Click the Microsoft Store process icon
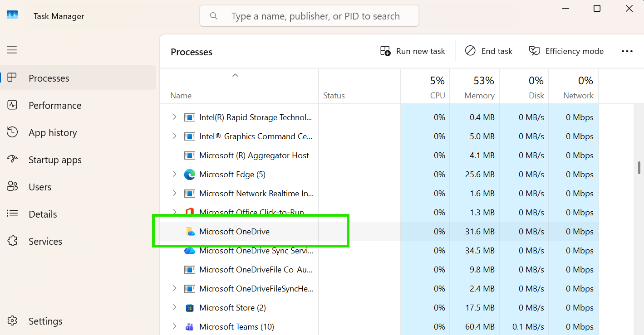Screen dimensions: 644x335 [x=190, y=308]
